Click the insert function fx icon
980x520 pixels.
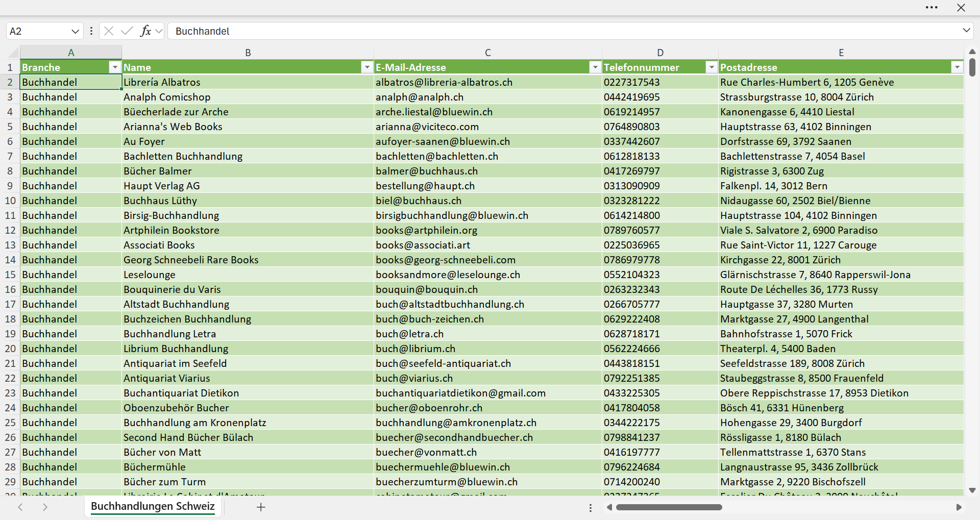[x=145, y=31]
